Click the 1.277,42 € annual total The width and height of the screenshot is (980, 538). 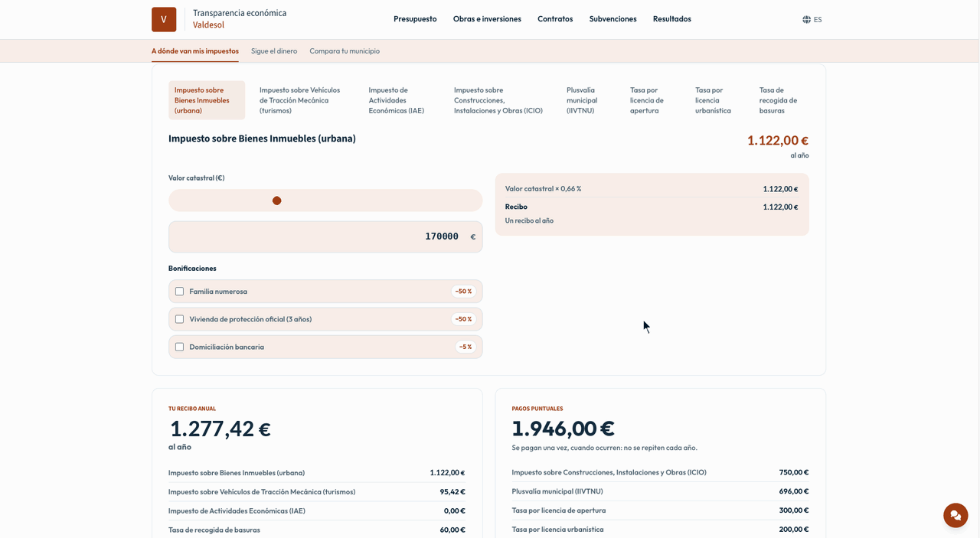click(x=220, y=429)
